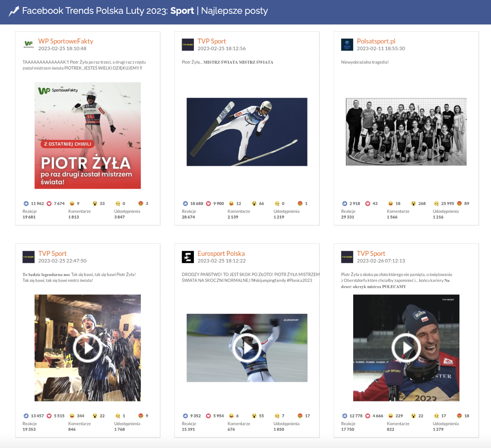Screen dimensions: 491x448
Task: Open the WP SportoweFakty page link
Action: tap(66, 41)
